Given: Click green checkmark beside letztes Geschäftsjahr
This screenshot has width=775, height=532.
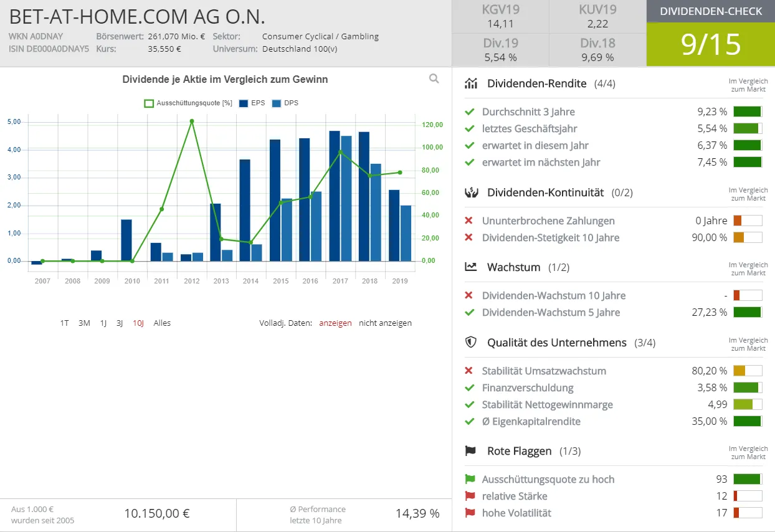Looking at the screenshot, I should [470, 128].
